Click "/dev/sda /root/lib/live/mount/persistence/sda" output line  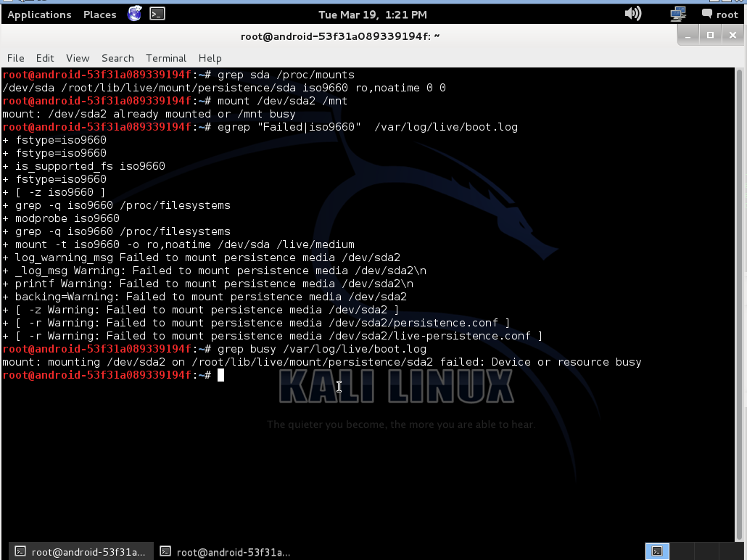(224, 88)
